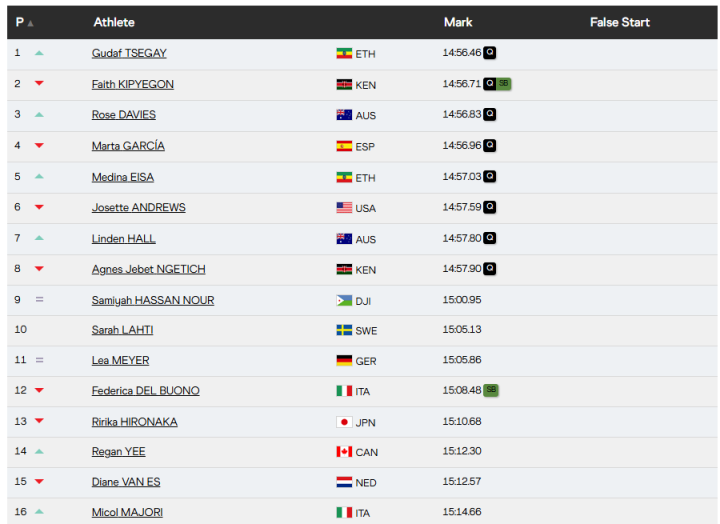Click the Athlete column header
Viewport: 720px width, 524px height.
pos(114,22)
